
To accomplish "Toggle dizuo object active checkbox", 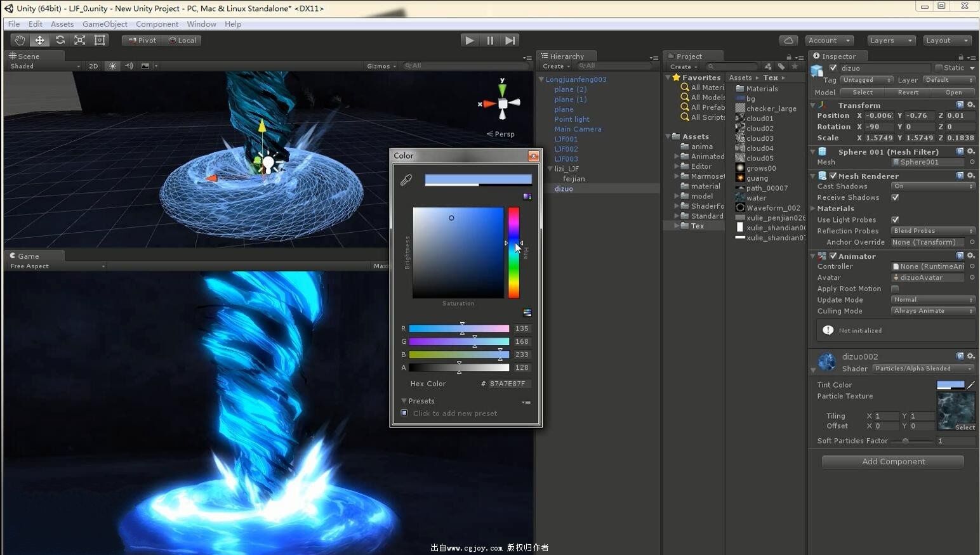I will [833, 68].
